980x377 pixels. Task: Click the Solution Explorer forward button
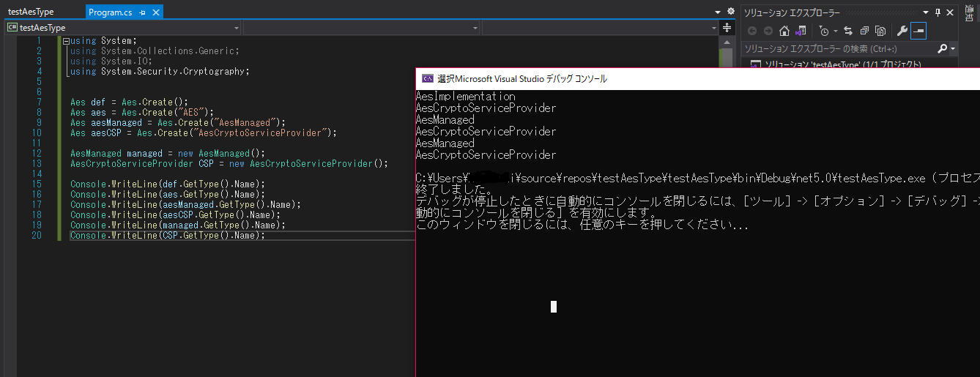(x=768, y=31)
